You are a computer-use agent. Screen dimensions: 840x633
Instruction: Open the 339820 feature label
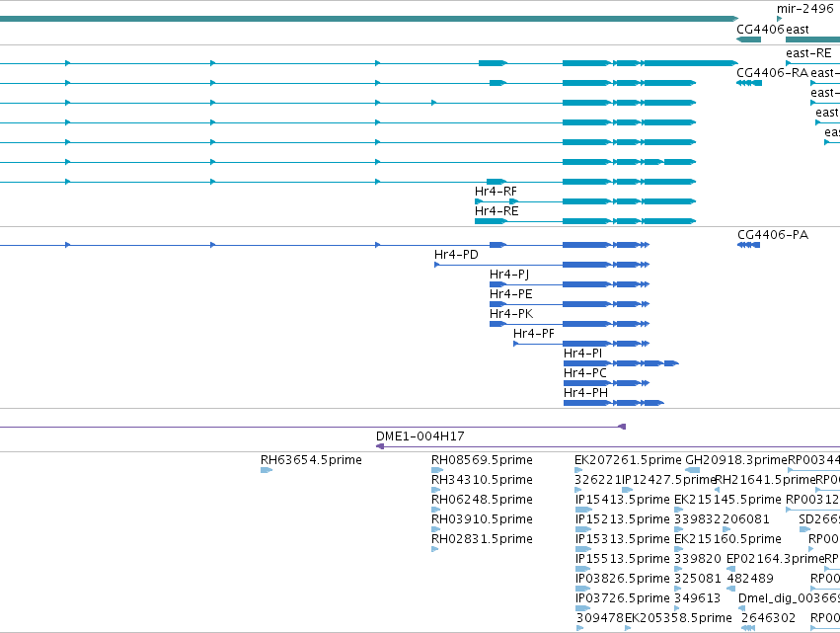(x=698, y=559)
